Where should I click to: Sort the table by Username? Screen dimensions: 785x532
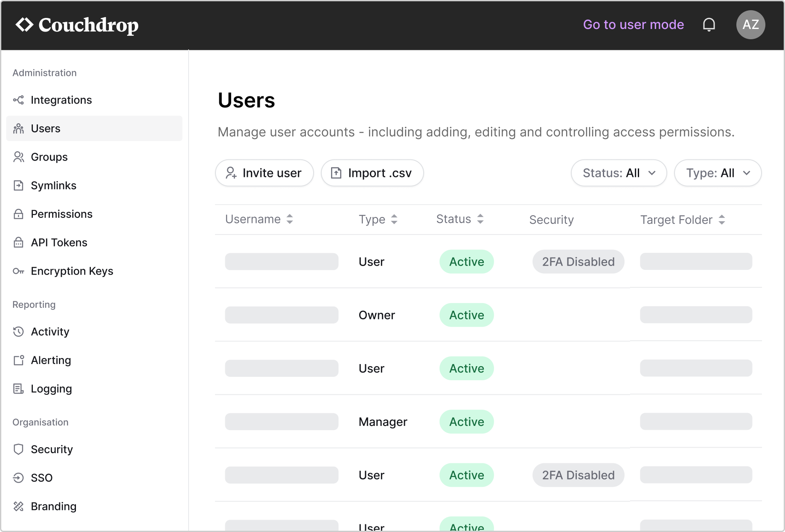pyautogui.click(x=258, y=219)
